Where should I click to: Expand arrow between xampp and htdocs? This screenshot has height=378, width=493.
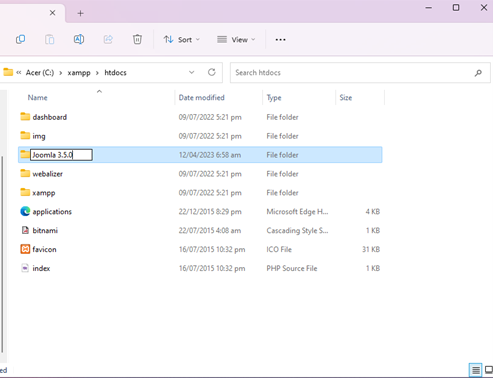tap(97, 73)
